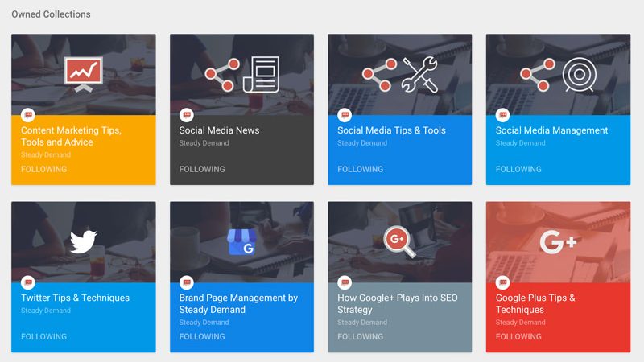The image size is (644, 362).
Task: Click Steady Demand under Social Media Tips & Tools
Action: point(362,143)
